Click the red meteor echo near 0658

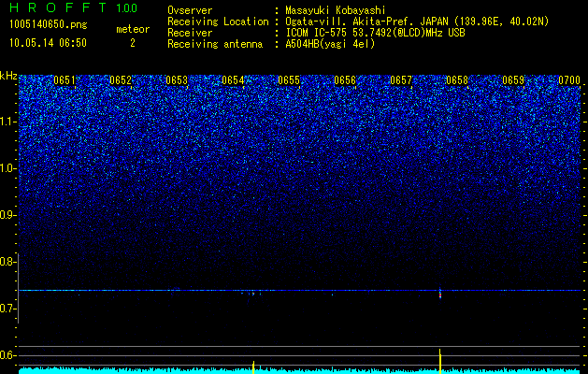coord(440,295)
